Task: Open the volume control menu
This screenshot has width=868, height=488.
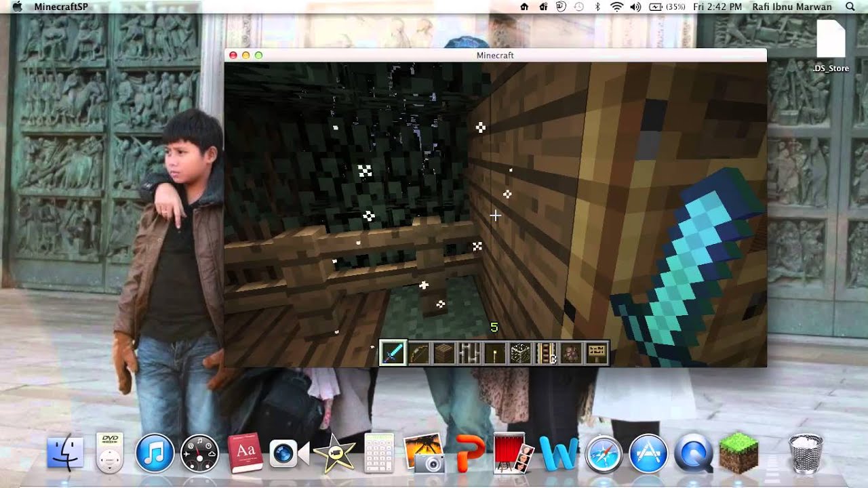Action: pyautogui.click(x=635, y=7)
